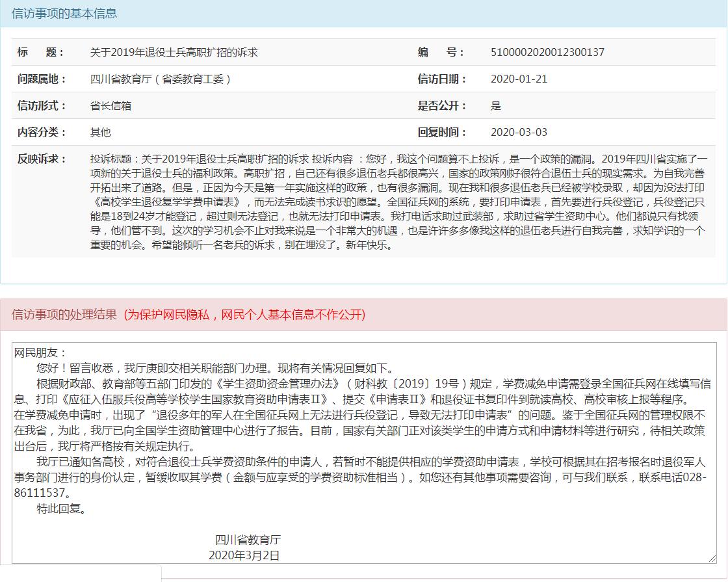Select the number 510000202001230​0137
This screenshot has width=728, height=582.
[547, 52]
